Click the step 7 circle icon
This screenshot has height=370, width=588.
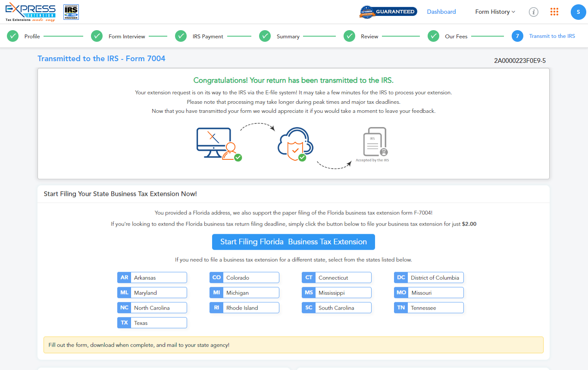pyautogui.click(x=517, y=36)
